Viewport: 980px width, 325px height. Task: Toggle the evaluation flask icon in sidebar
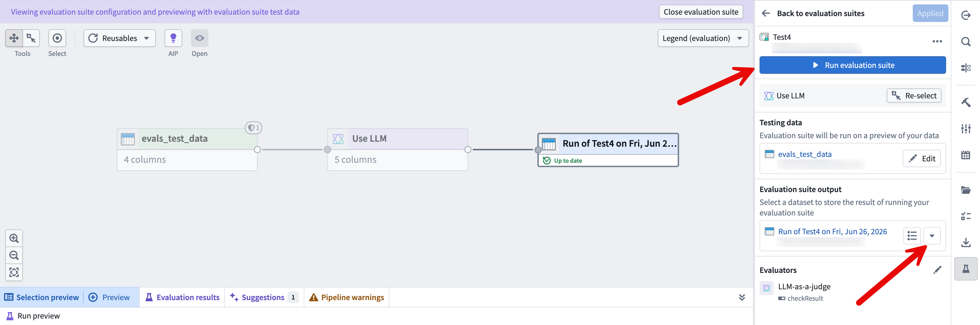coord(966,269)
